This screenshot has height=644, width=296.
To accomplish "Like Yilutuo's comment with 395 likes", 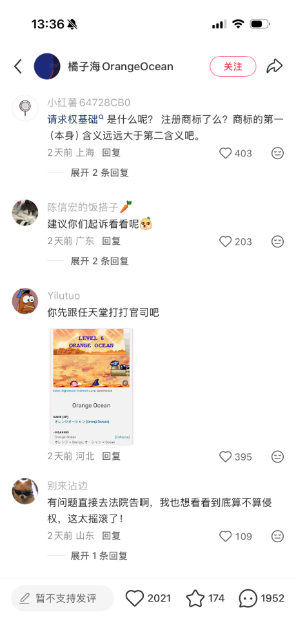I will point(226,457).
